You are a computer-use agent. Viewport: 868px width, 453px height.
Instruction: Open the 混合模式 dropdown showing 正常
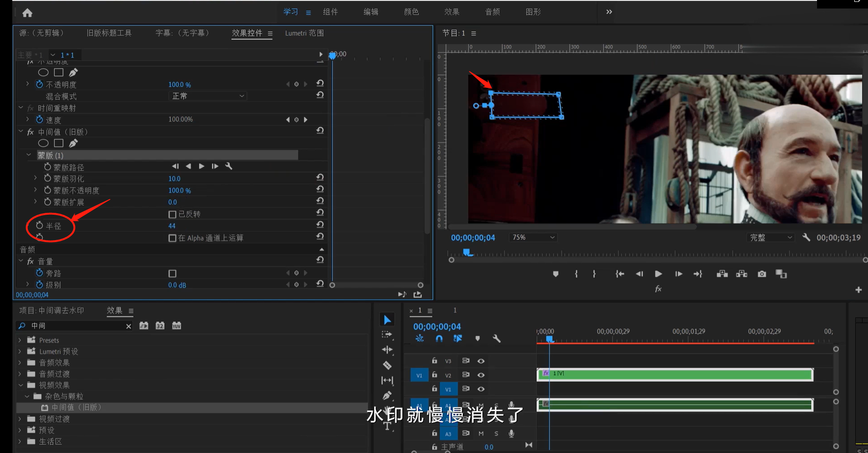(x=208, y=96)
